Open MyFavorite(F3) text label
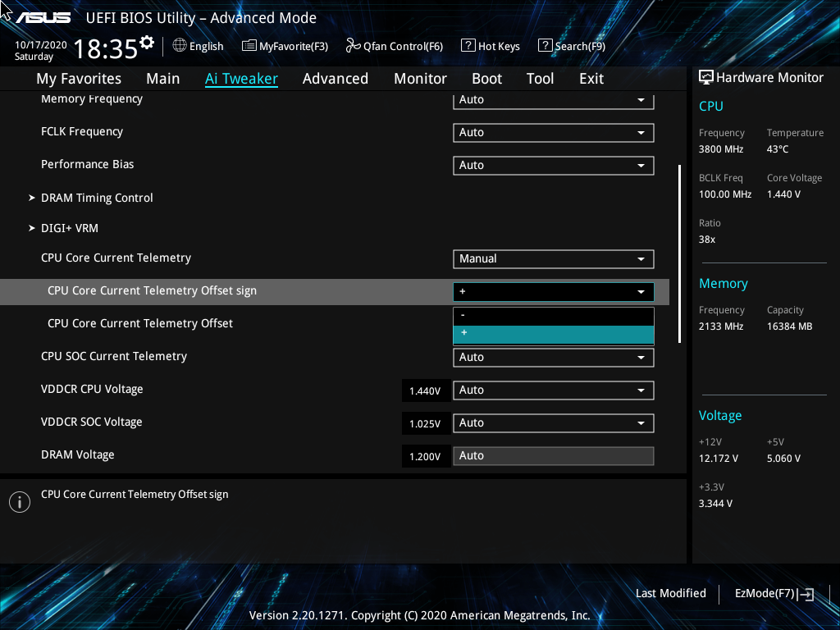The height and width of the screenshot is (630, 840). click(x=294, y=46)
